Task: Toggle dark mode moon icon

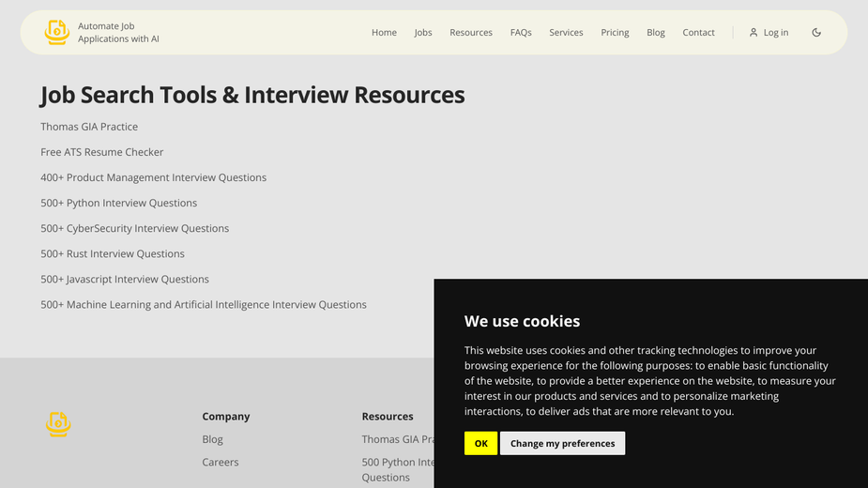Action: click(x=816, y=33)
